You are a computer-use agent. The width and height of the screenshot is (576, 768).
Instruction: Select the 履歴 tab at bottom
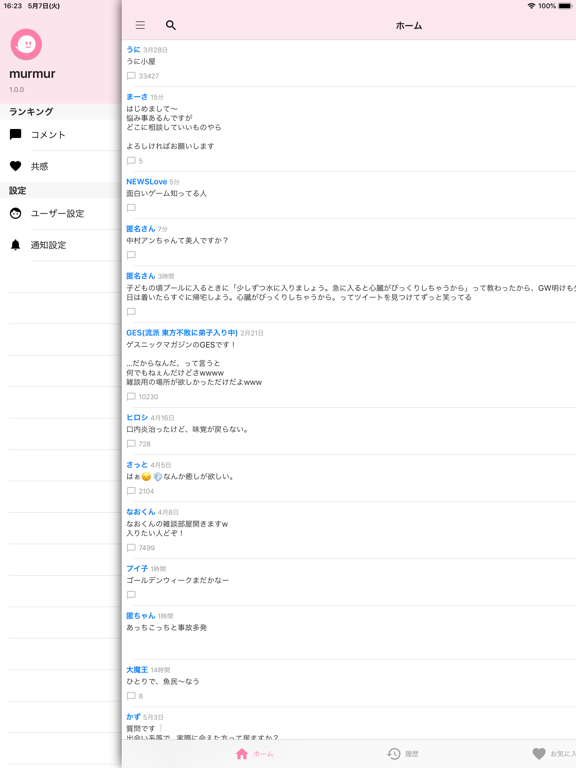[403, 754]
